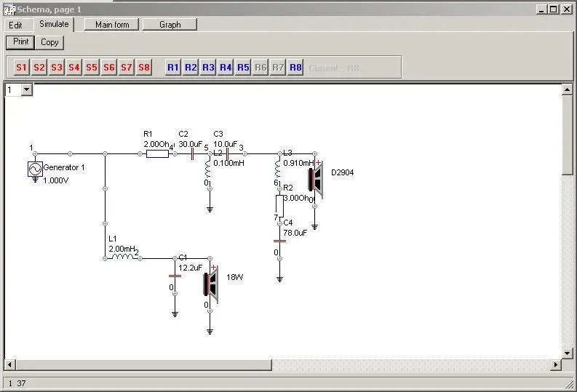Click the horizontal scrollbar thumb

pyautogui.click(x=143, y=365)
